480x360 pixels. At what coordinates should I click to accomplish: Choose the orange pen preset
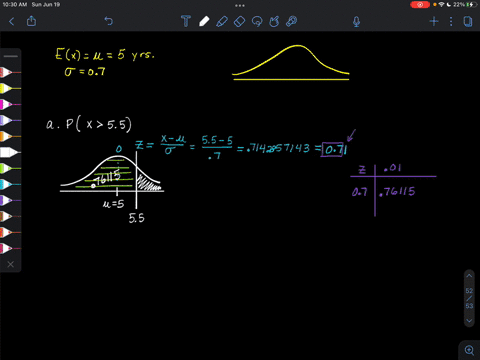[x=10, y=136]
